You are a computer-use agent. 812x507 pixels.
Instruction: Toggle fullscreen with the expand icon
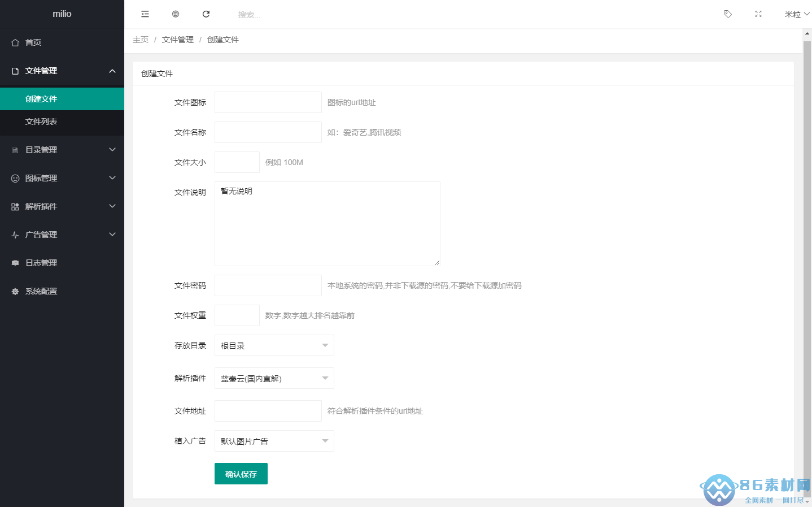758,14
